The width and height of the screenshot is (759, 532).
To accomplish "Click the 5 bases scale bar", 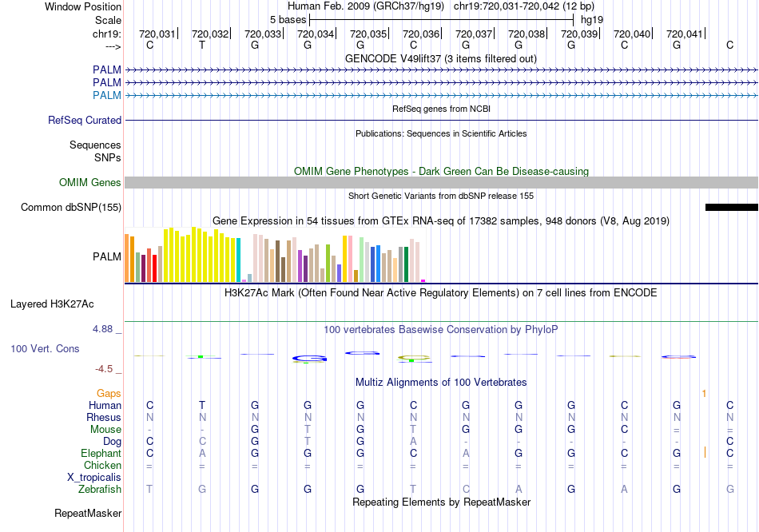I will (x=441, y=20).
